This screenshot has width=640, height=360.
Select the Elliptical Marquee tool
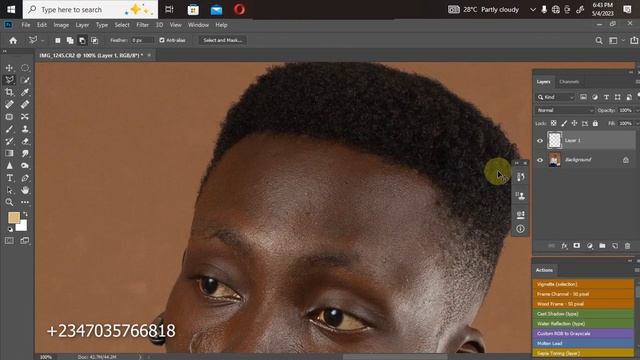point(25,68)
